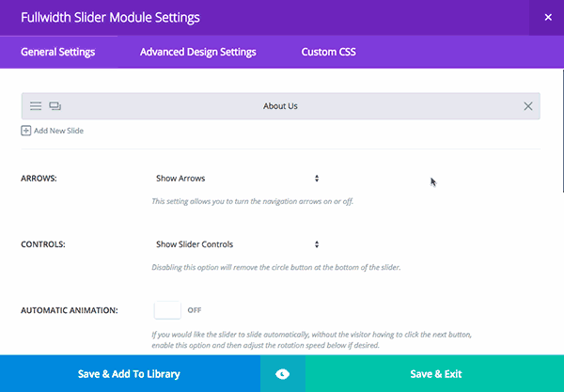Image resolution: width=564 pixels, height=392 pixels.
Task: Enable the Automatic Animation switch
Action: tap(169, 309)
